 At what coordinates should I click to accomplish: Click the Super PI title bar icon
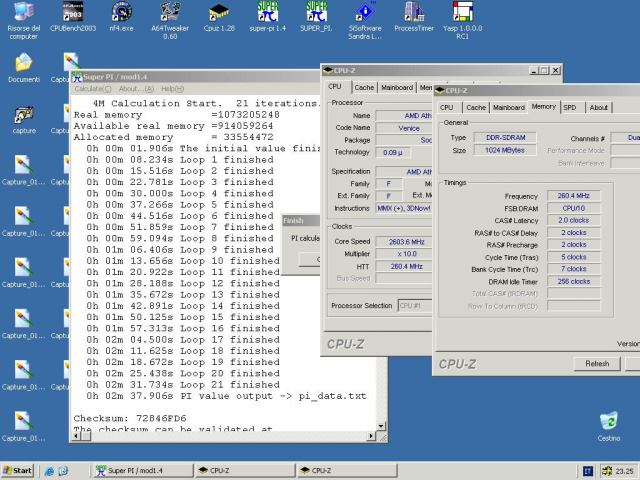point(78,77)
